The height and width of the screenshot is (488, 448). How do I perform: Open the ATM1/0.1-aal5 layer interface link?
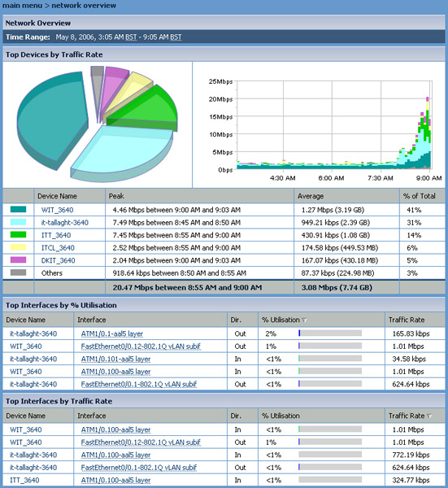point(112,333)
